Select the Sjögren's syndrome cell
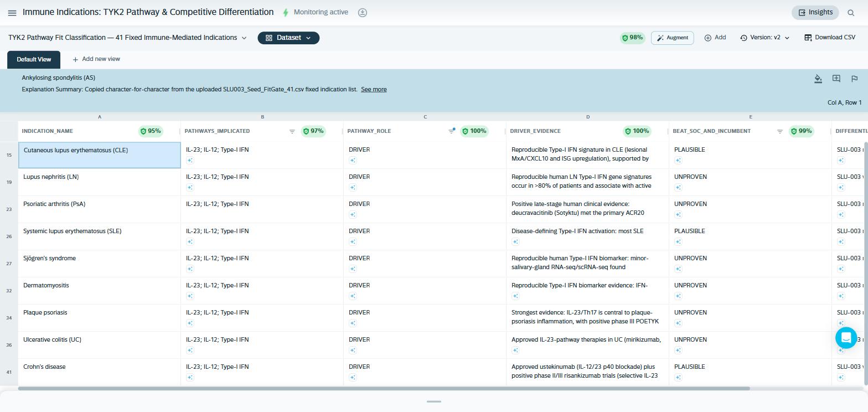 pos(100,264)
